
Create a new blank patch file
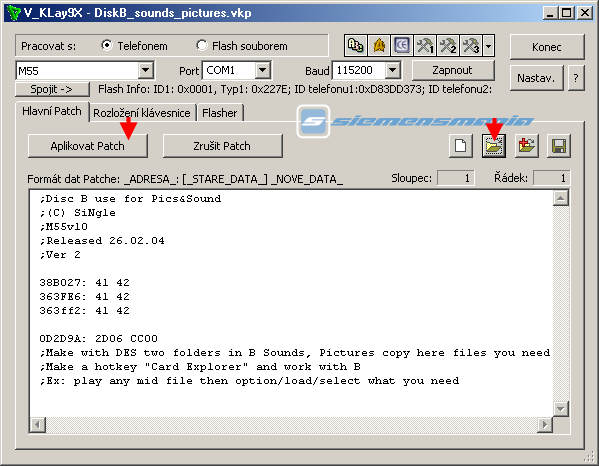click(461, 146)
